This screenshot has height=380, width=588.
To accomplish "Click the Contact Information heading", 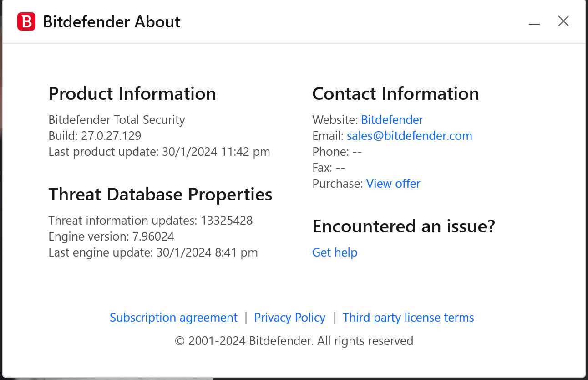I will (395, 94).
